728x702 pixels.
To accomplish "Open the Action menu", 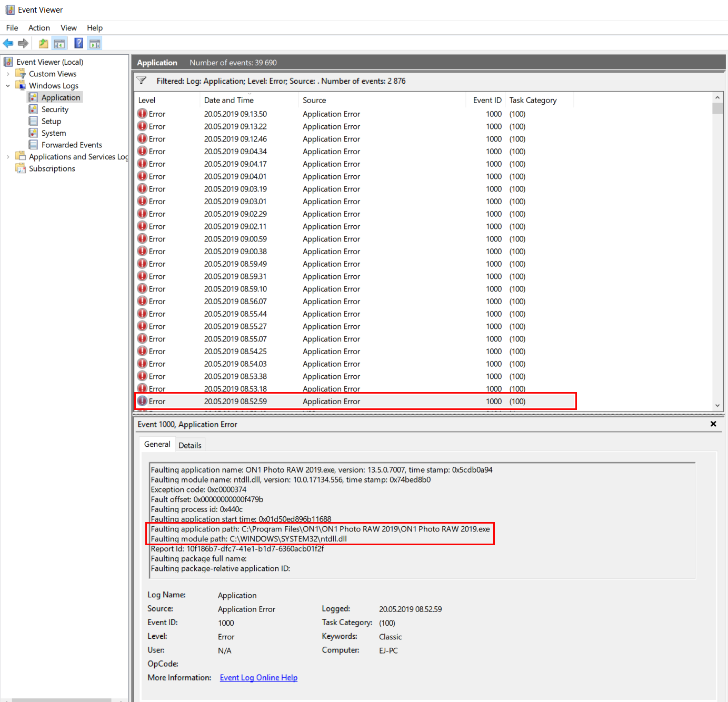I will 39,28.
